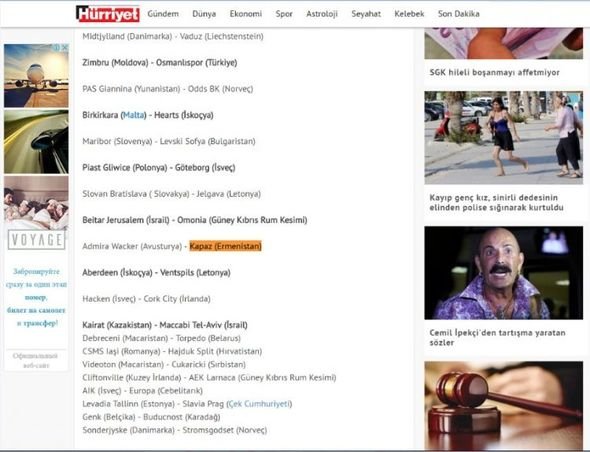Open the Seyahat section

[366, 14]
